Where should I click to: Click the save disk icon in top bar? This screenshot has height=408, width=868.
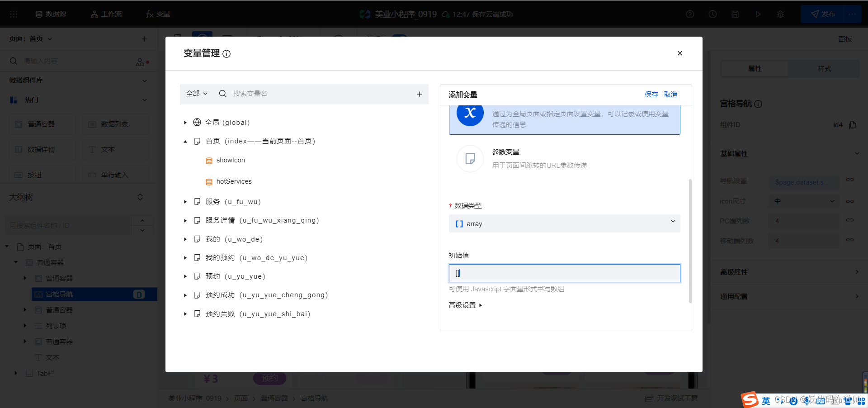pos(735,14)
